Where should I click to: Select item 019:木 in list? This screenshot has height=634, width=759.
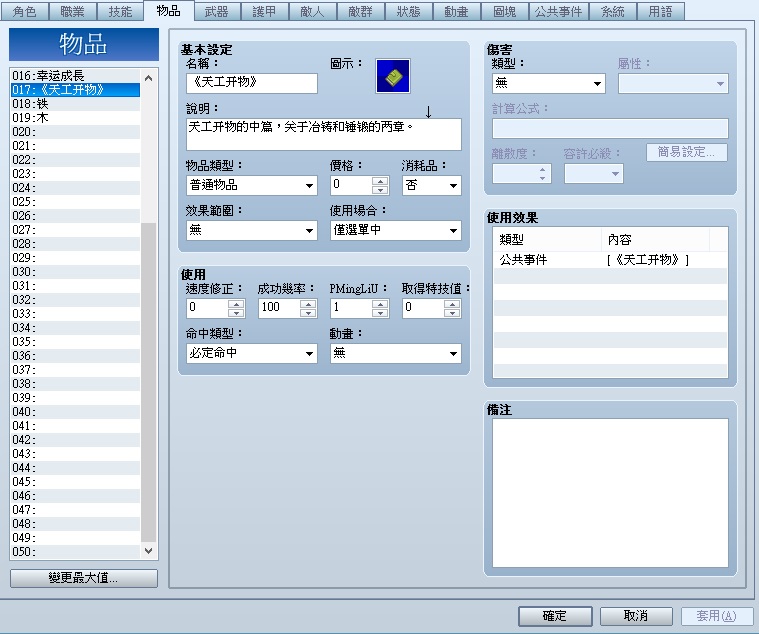(x=76, y=118)
